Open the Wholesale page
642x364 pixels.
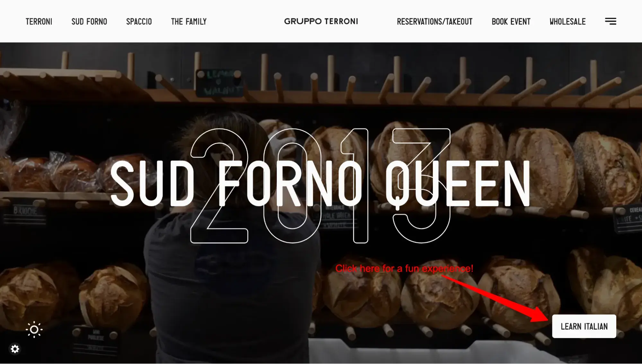click(567, 22)
